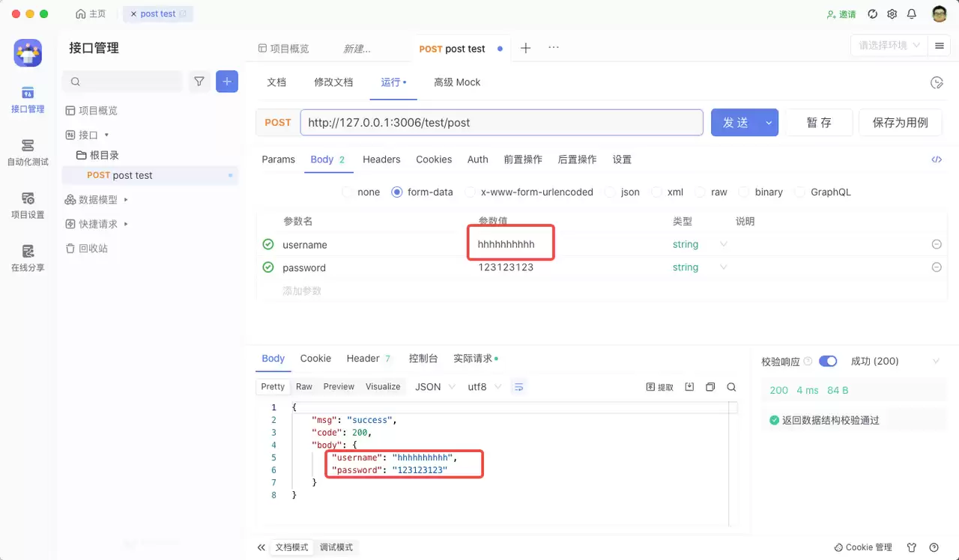
Task: Open settings gear in the title bar
Action: (x=892, y=13)
